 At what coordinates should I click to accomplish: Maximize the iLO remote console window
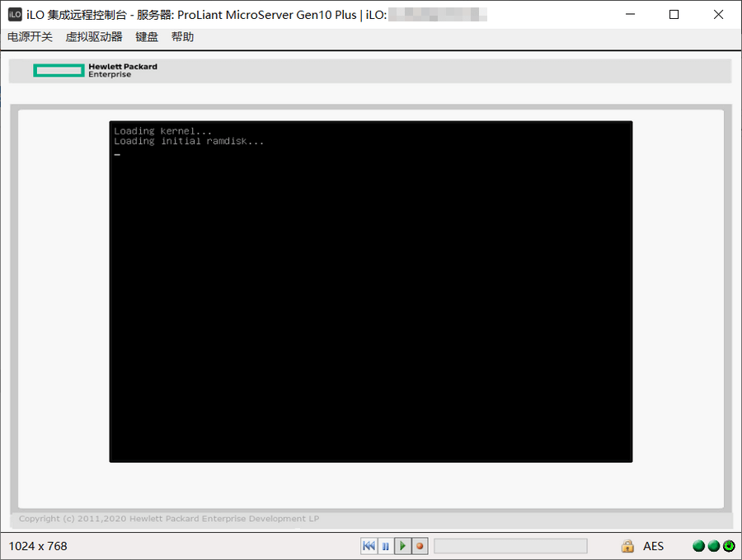[x=674, y=14]
